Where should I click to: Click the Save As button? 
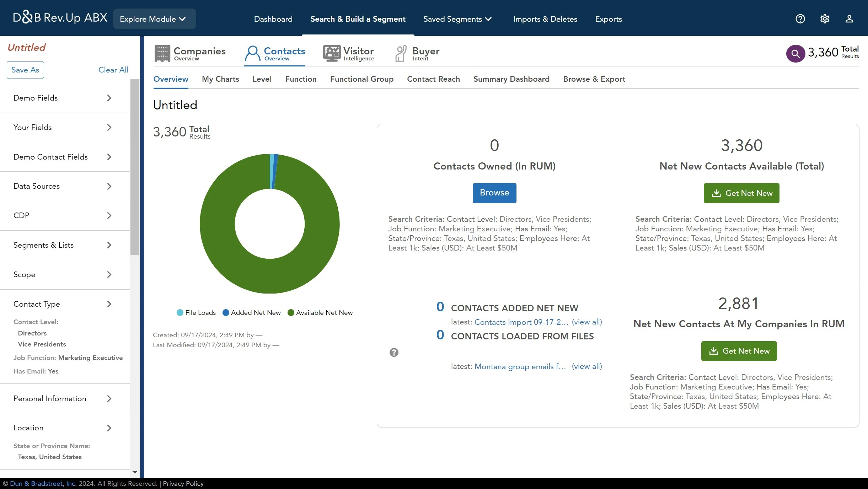[25, 70]
